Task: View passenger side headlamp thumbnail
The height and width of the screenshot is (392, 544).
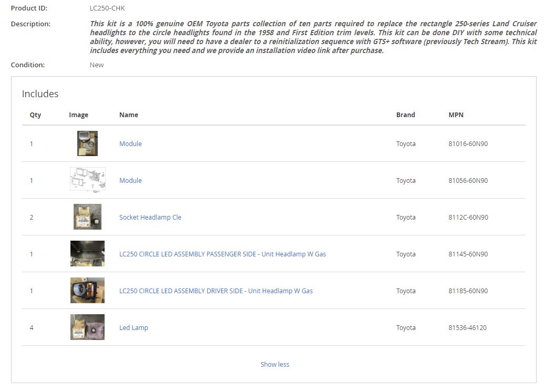Action: tap(87, 254)
